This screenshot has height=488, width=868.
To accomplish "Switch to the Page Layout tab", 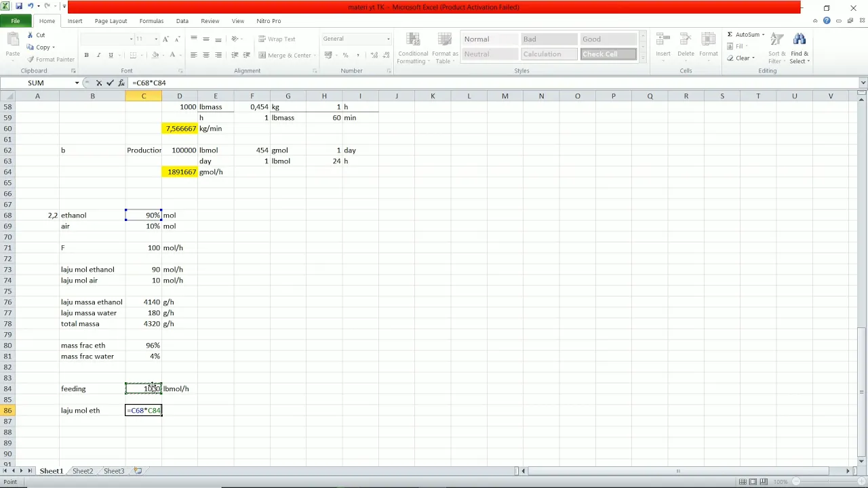I will tap(111, 21).
